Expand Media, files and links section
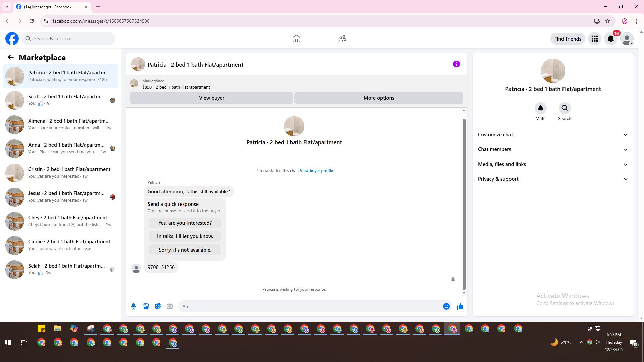Image resolution: width=644 pixels, height=362 pixels. 553,164
